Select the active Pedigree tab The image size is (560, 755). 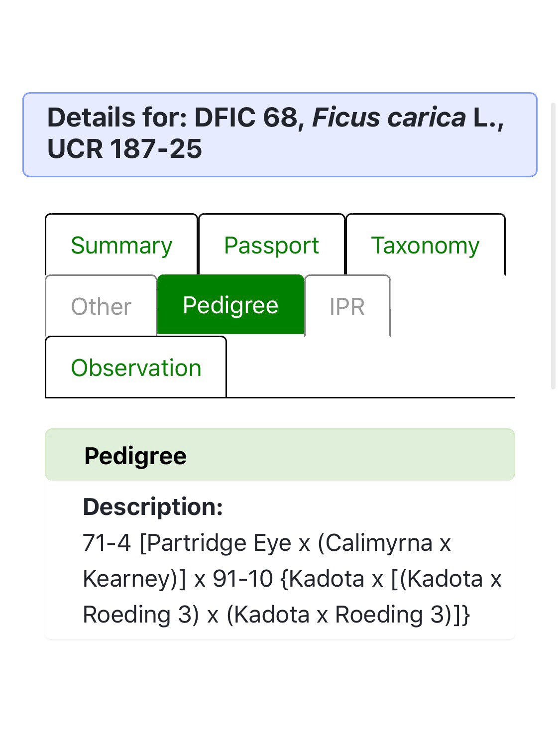pyautogui.click(x=230, y=305)
